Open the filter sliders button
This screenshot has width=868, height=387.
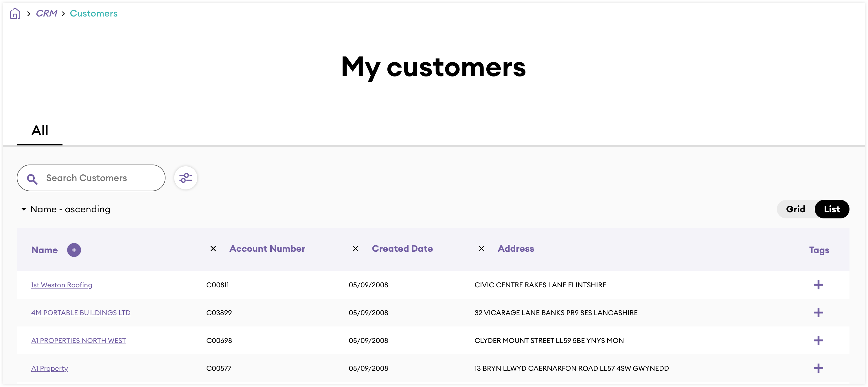tap(186, 178)
